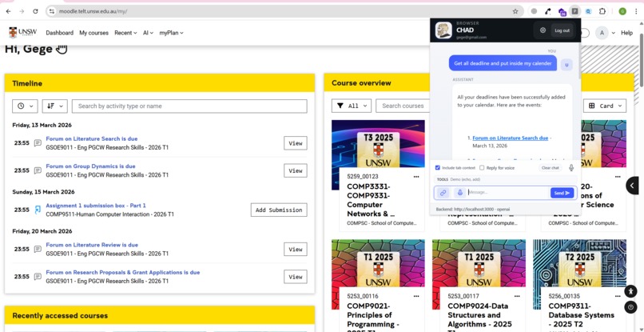The image size is (644, 332).
Task: Open Forum on Literature Search due chat link
Action: [510, 138]
